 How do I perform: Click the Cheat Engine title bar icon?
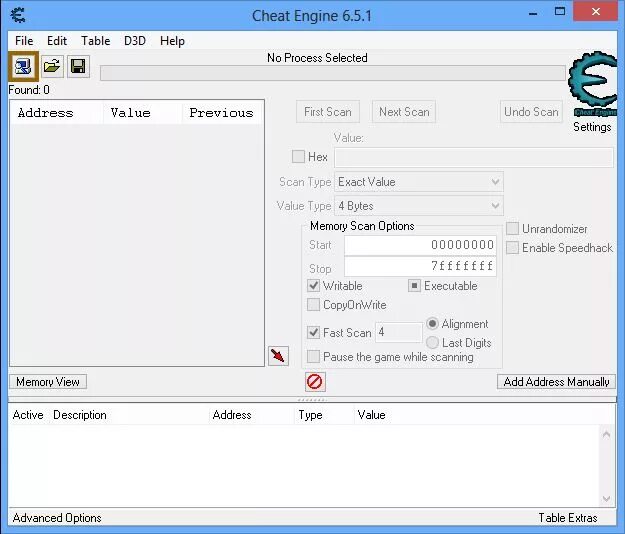click(x=18, y=16)
